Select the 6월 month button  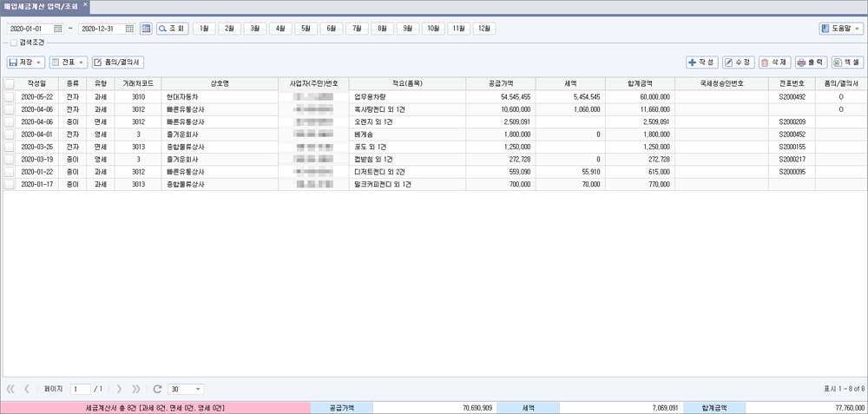click(x=332, y=29)
